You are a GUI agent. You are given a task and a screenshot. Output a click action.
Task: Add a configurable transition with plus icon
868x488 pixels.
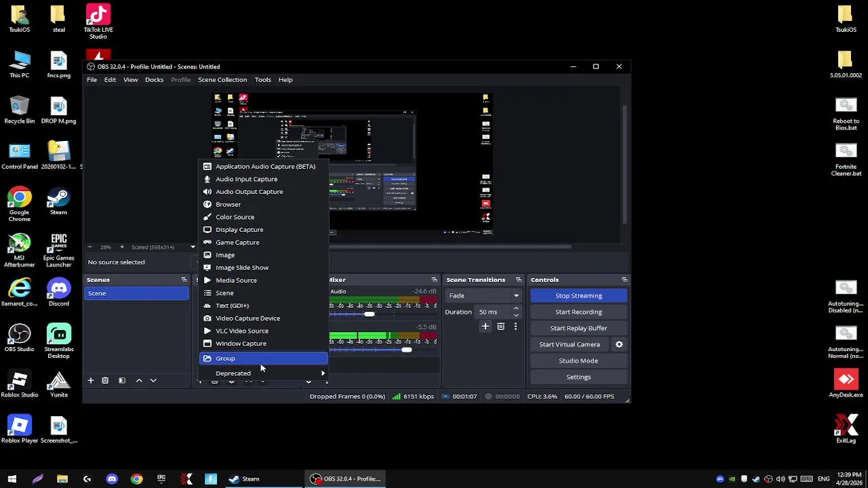tap(485, 327)
